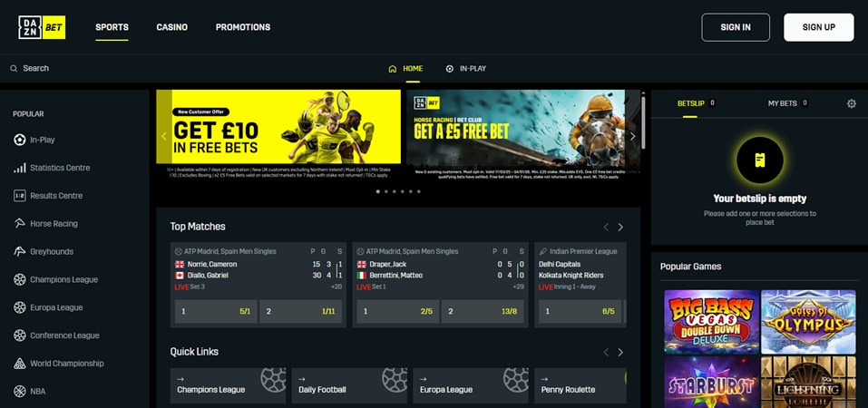
Task: Select the Betslip tab
Action: pos(696,103)
